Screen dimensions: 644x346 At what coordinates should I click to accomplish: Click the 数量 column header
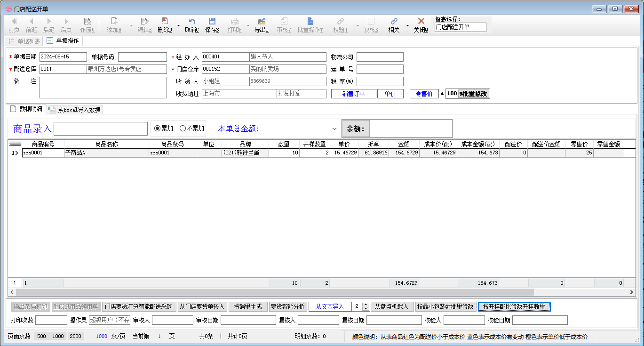[x=284, y=144]
